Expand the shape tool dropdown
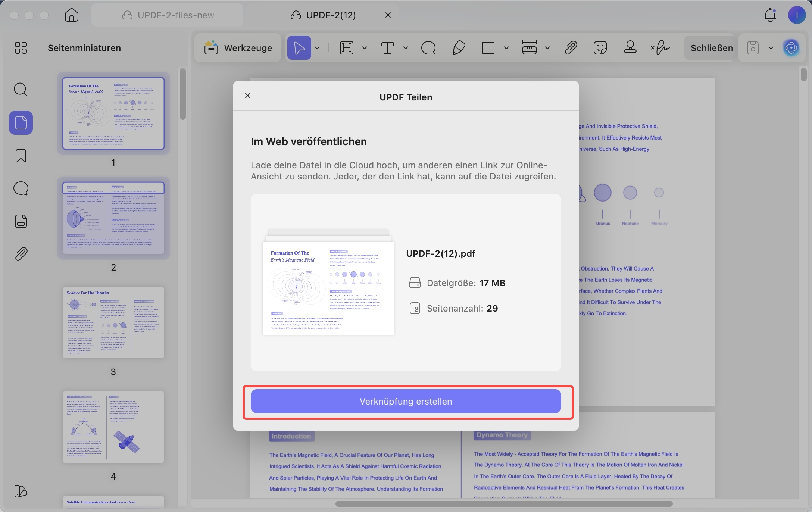812x512 pixels. 506,48
